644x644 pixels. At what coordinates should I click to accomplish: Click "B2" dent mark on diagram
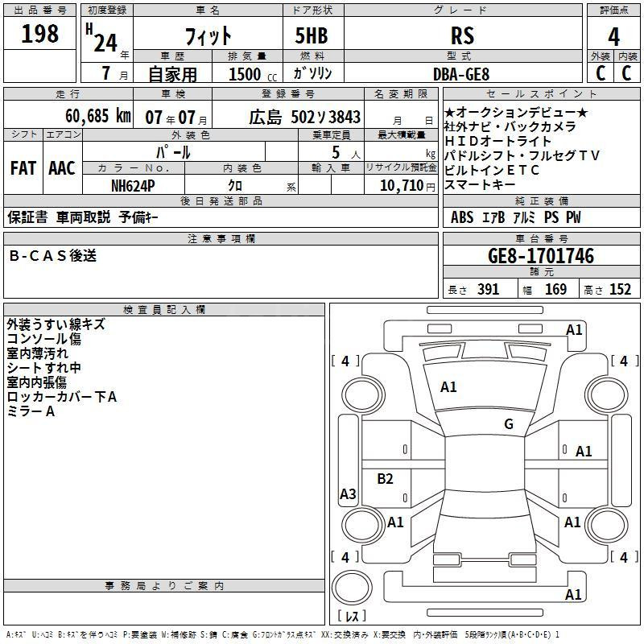tap(385, 478)
